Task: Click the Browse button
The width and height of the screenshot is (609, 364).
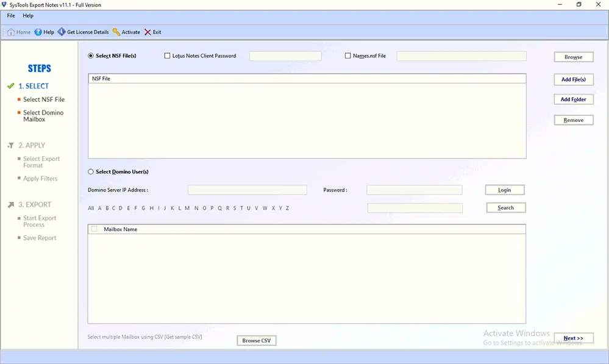Action: tap(574, 57)
